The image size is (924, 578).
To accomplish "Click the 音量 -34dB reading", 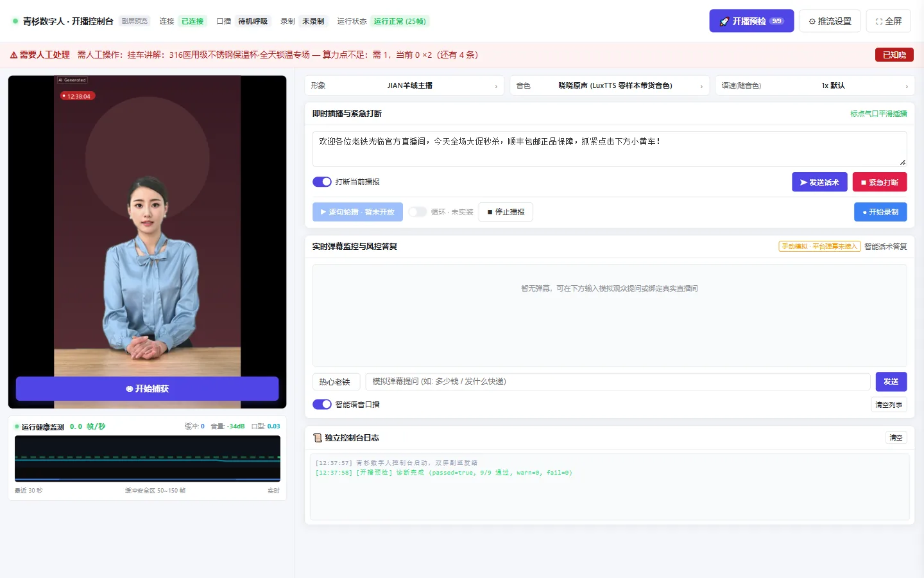I will 228,426.
